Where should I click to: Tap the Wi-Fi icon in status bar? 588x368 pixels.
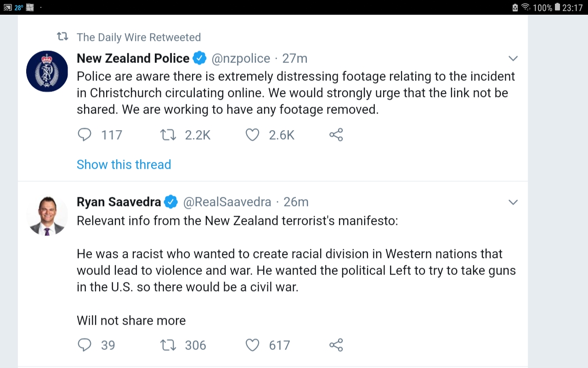pyautogui.click(x=526, y=7)
